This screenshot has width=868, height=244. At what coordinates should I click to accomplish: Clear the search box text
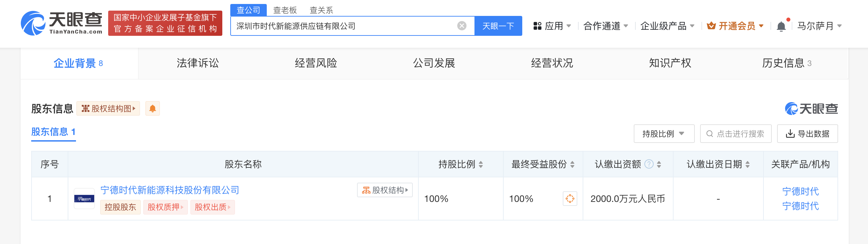(x=462, y=26)
